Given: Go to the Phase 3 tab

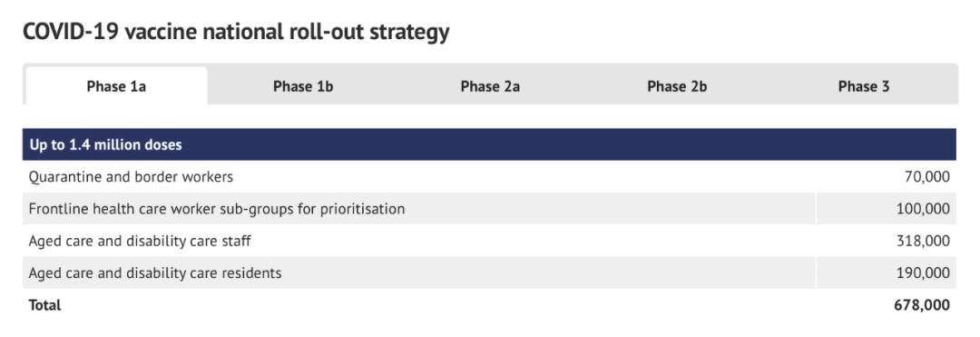Looking at the screenshot, I should 864,86.
